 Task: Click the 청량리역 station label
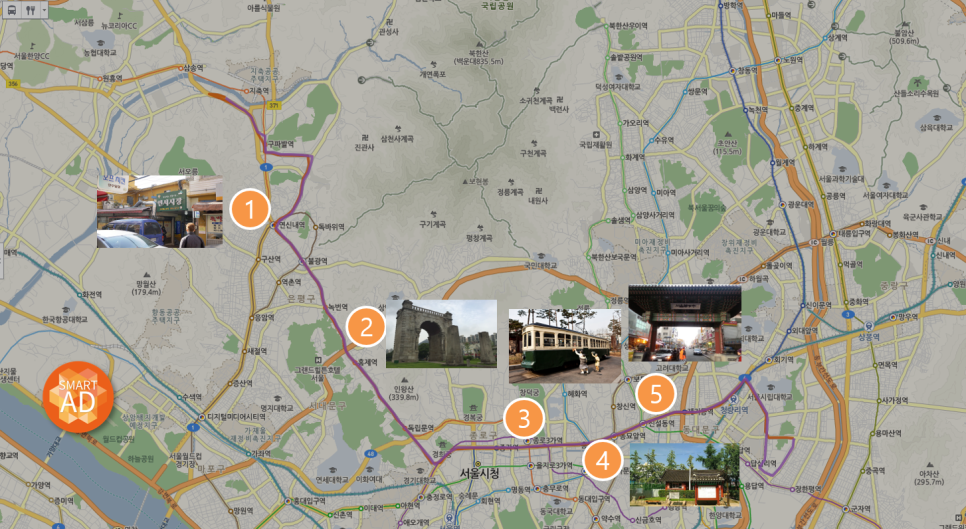[x=734, y=408]
